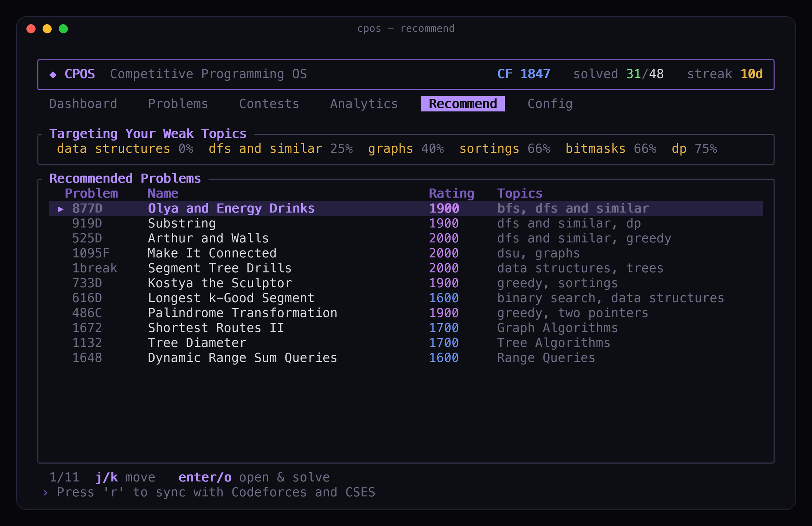Image resolution: width=812 pixels, height=526 pixels.
Task: Switch to the Dashboard tab
Action: pyautogui.click(x=83, y=104)
